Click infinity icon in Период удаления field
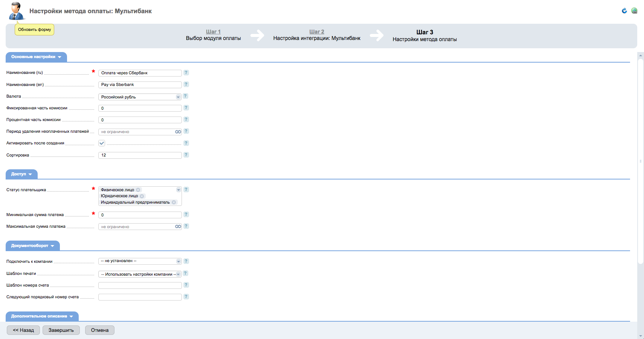Screen dimensions: 644x339 pyautogui.click(x=178, y=132)
